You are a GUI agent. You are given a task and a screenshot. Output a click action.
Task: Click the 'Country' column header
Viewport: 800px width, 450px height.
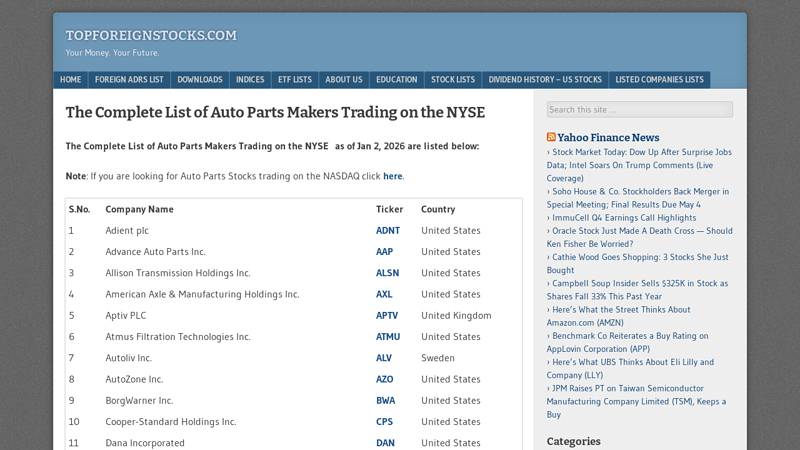click(438, 209)
